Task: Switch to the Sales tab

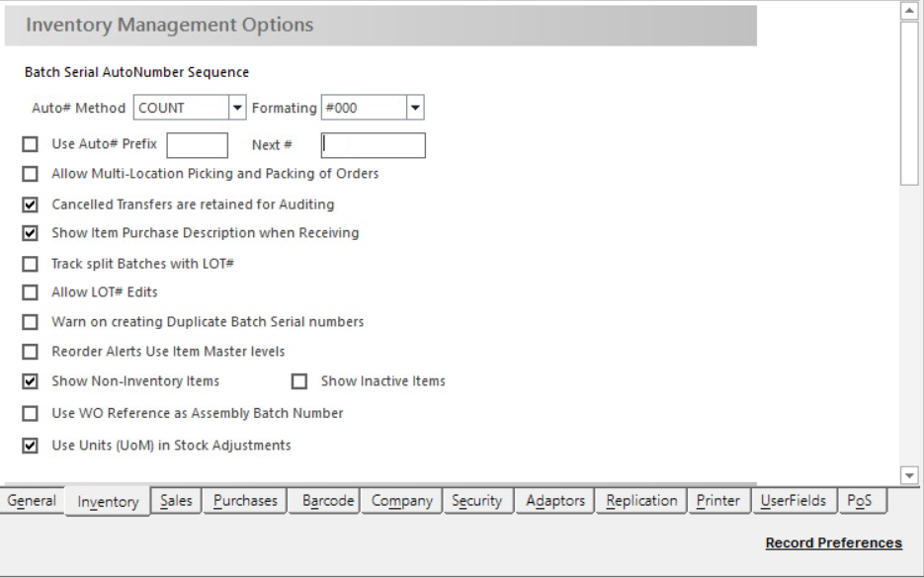Action: point(176,501)
